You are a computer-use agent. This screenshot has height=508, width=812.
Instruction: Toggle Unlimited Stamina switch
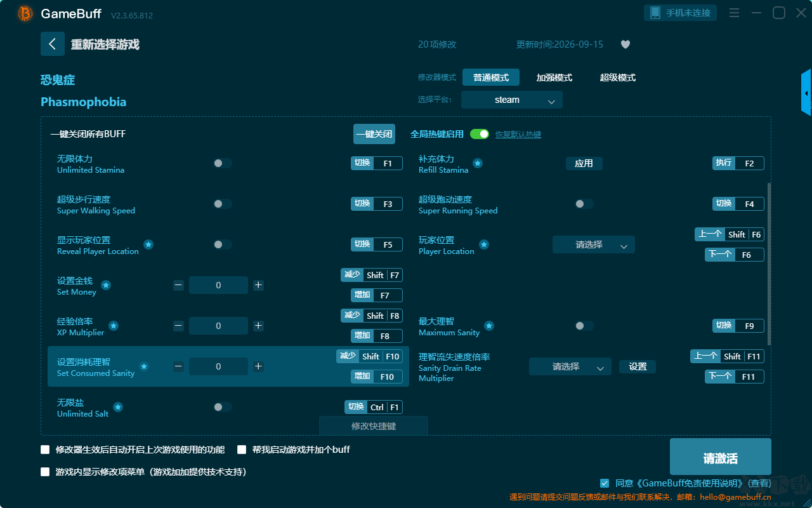223,163
